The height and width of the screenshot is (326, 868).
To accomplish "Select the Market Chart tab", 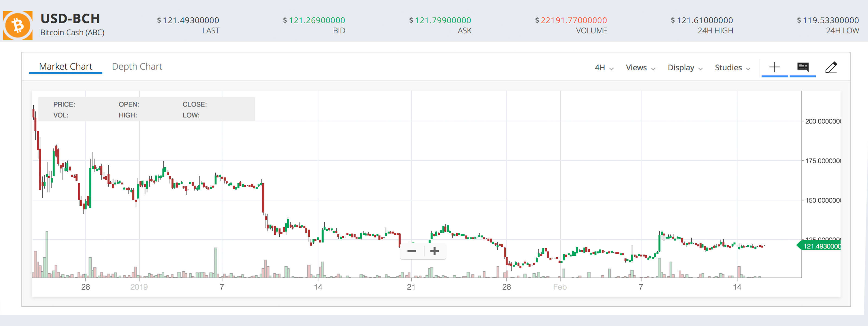I will coord(66,66).
